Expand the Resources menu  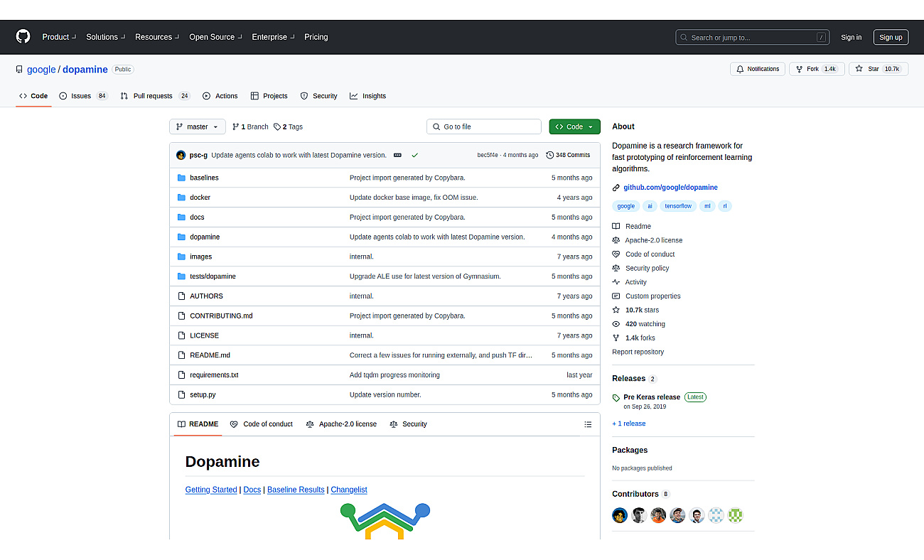(x=157, y=37)
